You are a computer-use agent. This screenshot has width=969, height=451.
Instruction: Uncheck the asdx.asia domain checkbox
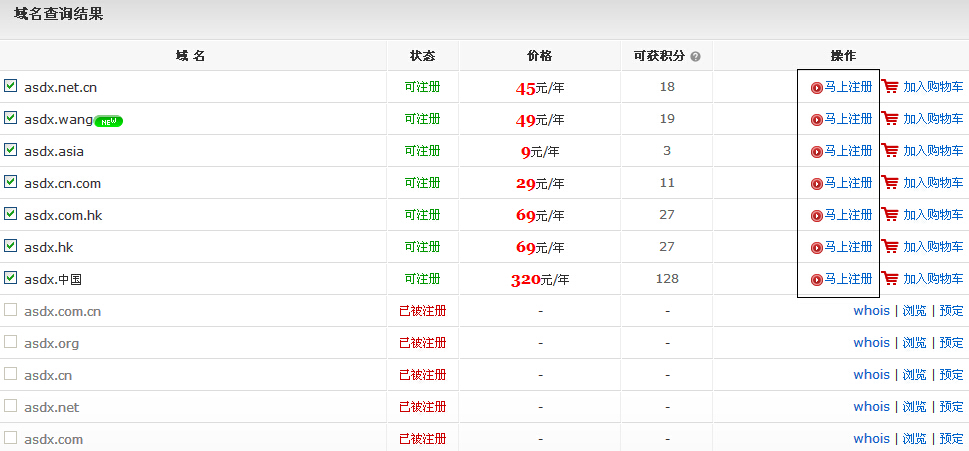coord(11,151)
